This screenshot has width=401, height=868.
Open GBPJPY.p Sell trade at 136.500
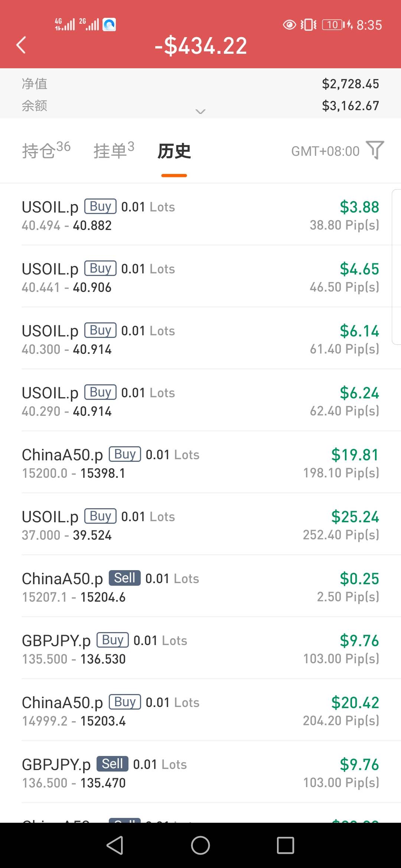tap(200, 773)
